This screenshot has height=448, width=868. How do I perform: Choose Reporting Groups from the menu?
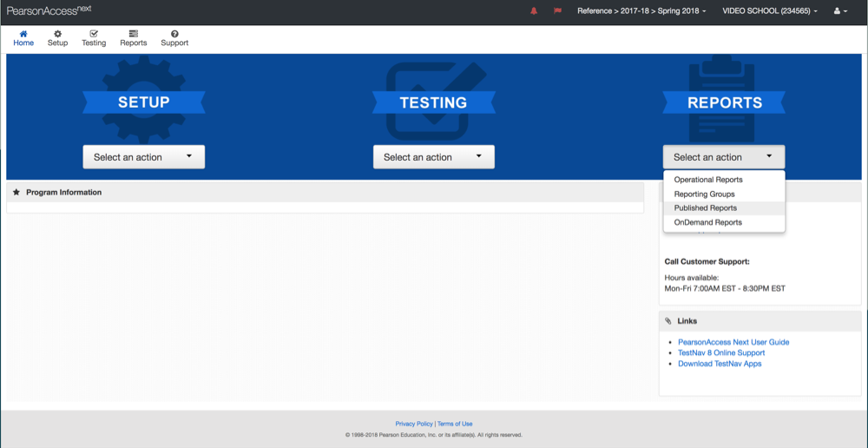tap(704, 194)
